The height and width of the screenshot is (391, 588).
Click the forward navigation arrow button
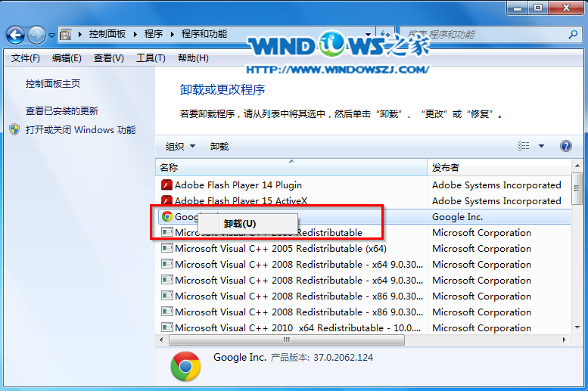[36, 35]
